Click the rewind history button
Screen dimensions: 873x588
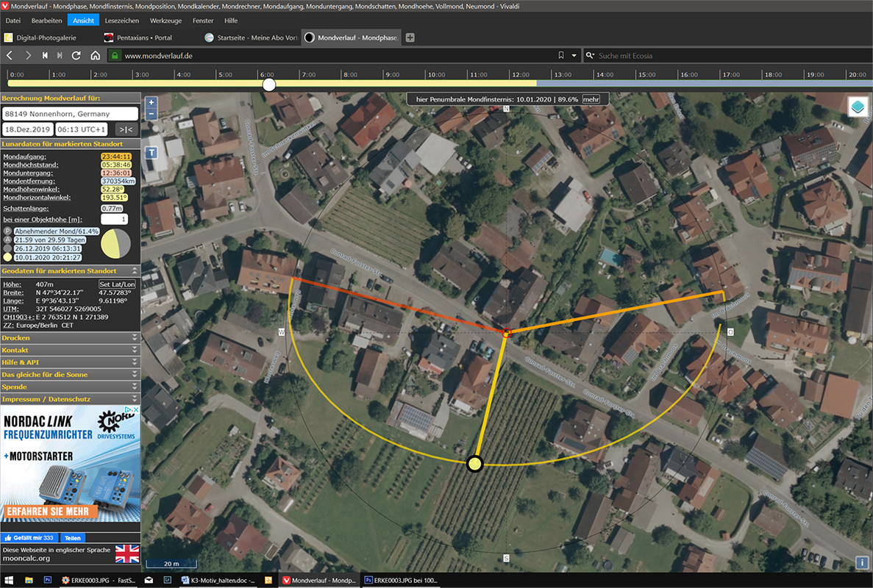pyautogui.click(x=45, y=56)
